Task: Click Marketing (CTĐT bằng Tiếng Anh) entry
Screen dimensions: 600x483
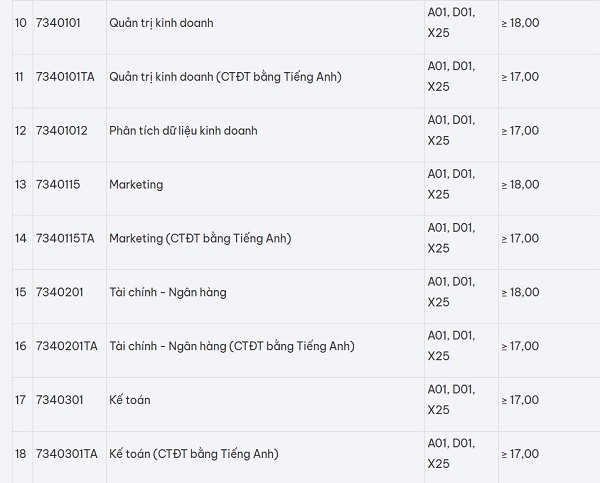Action: pyautogui.click(x=200, y=238)
